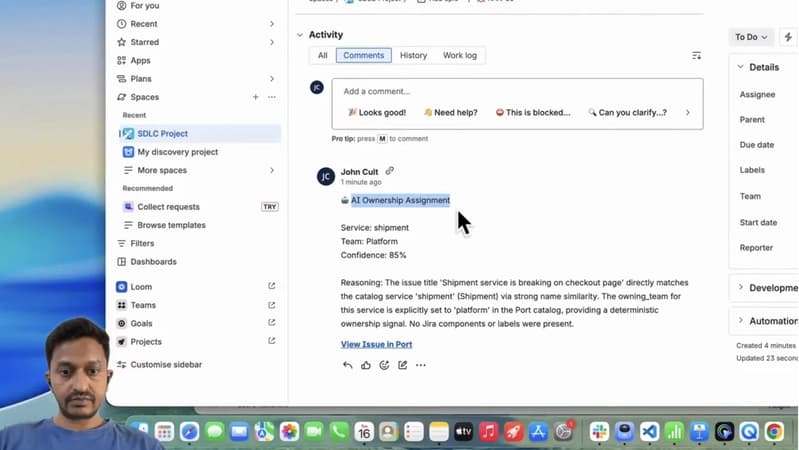The height and width of the screenshot is (450, 799).
Task: Collapse the Activity section
Action: click(300, 35)
